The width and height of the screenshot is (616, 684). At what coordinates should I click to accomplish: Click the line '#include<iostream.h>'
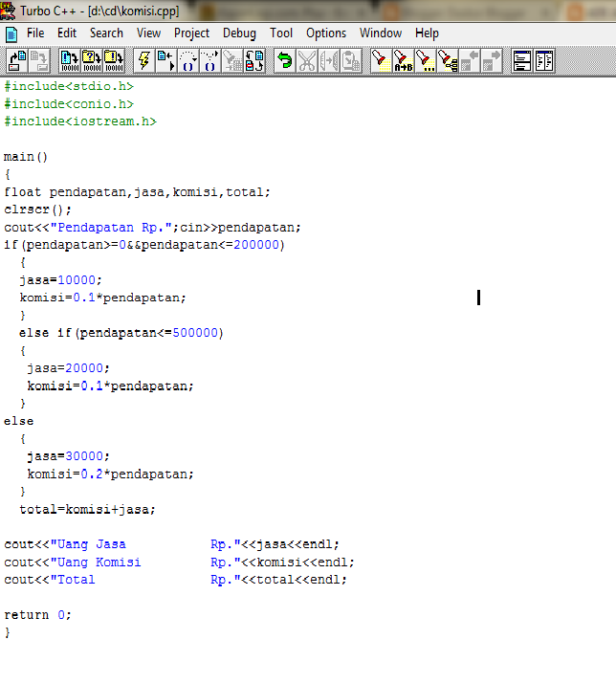79,121
